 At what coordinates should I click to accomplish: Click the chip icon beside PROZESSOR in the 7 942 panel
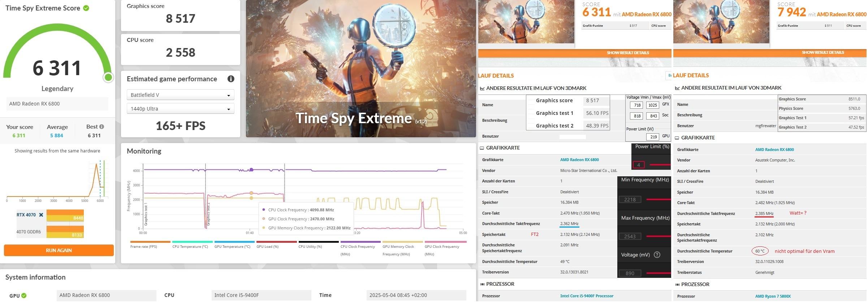677,284
